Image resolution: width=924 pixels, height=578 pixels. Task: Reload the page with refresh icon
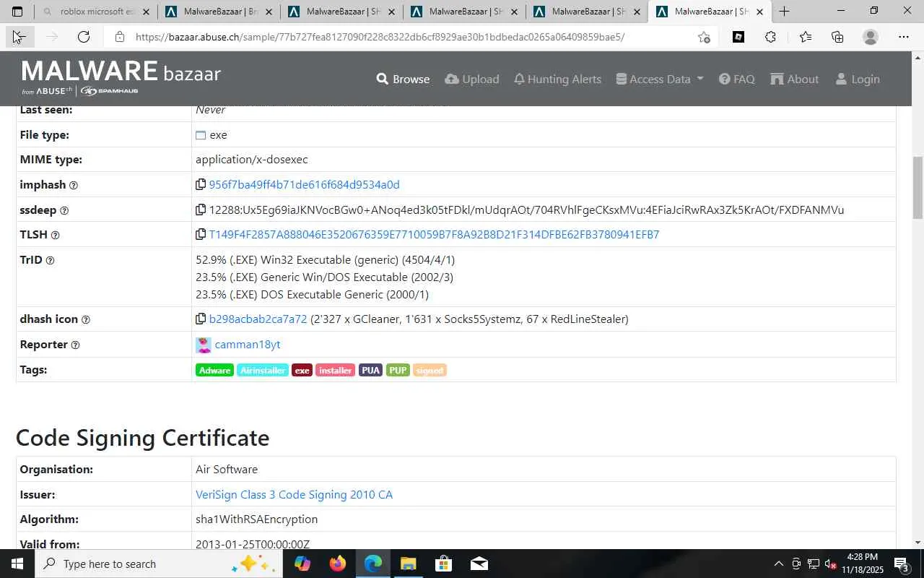click(83, 37)
